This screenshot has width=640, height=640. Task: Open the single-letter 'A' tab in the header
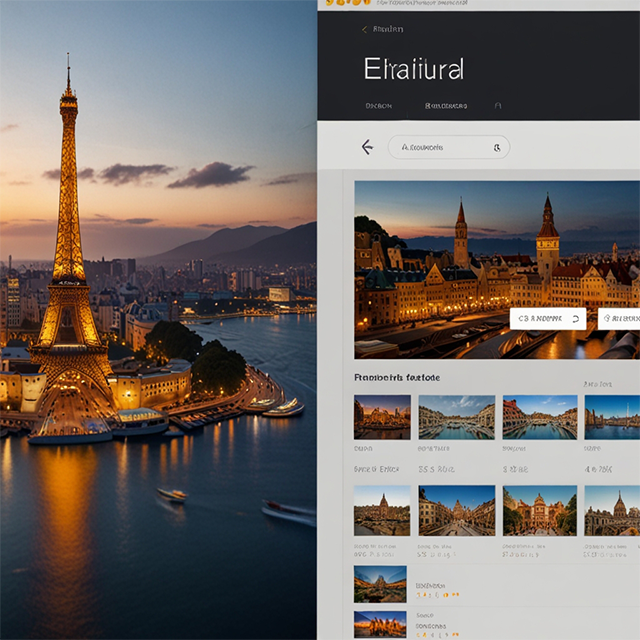(498, 106)
